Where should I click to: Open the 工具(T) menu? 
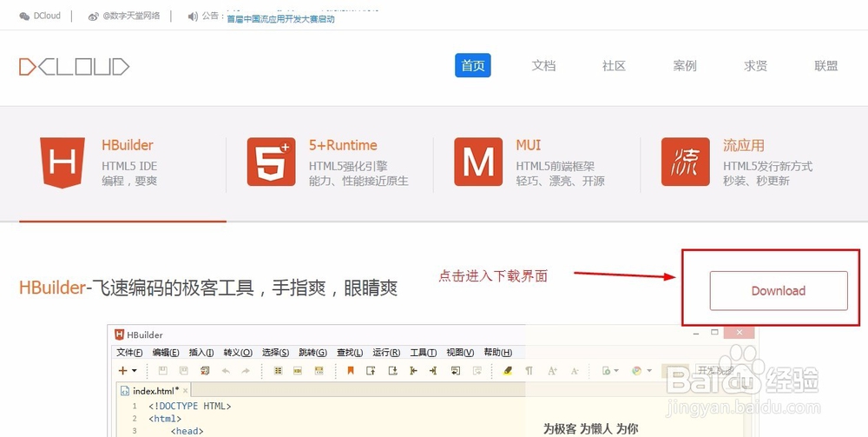pos(424,352)
